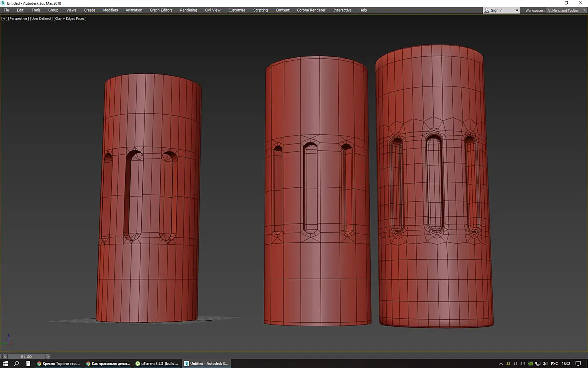Switch input language РУС indicator
Image resolution: width=588 pixels, height=368 pixels.
[554, 363]
